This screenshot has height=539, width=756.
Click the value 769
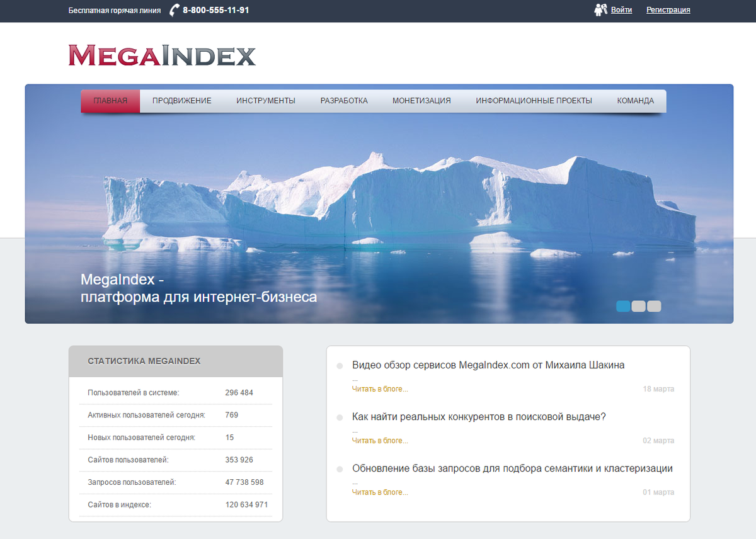click(232, 415)
